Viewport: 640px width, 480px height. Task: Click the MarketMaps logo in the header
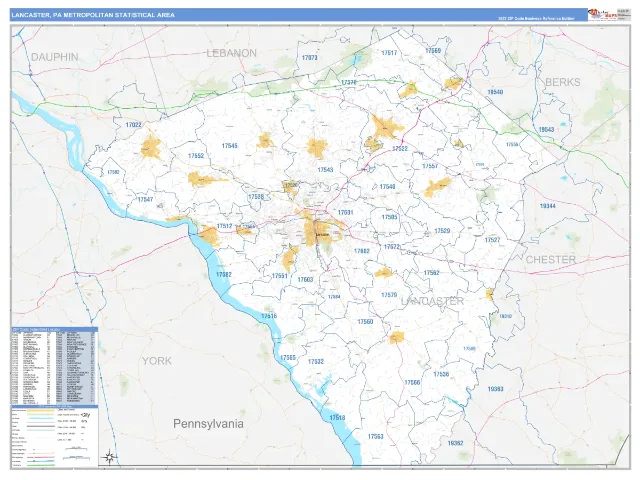point(602,14)
